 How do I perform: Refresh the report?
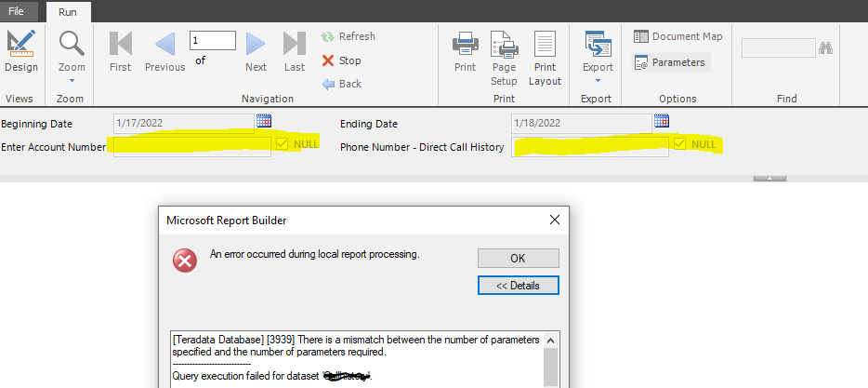coord(349,36)
